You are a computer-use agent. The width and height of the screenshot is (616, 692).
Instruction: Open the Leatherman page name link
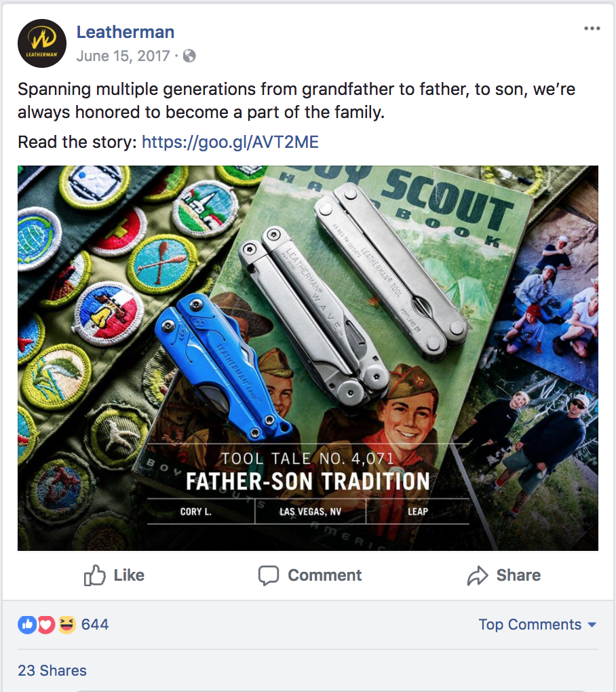click(x=126, y=32)
